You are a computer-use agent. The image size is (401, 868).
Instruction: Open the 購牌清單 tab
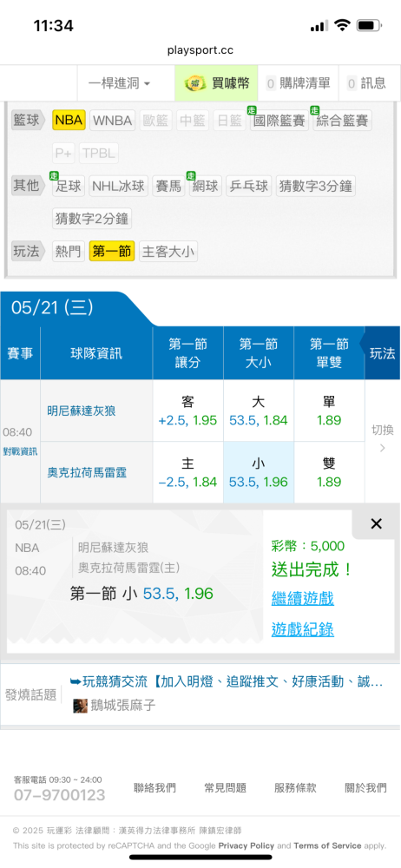(299, 83)
